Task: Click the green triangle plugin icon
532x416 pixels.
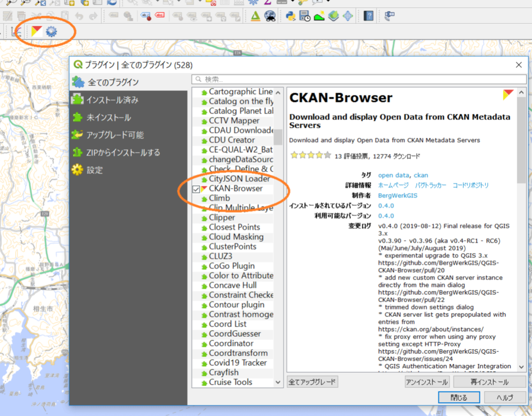Action: tap(255, 16)
